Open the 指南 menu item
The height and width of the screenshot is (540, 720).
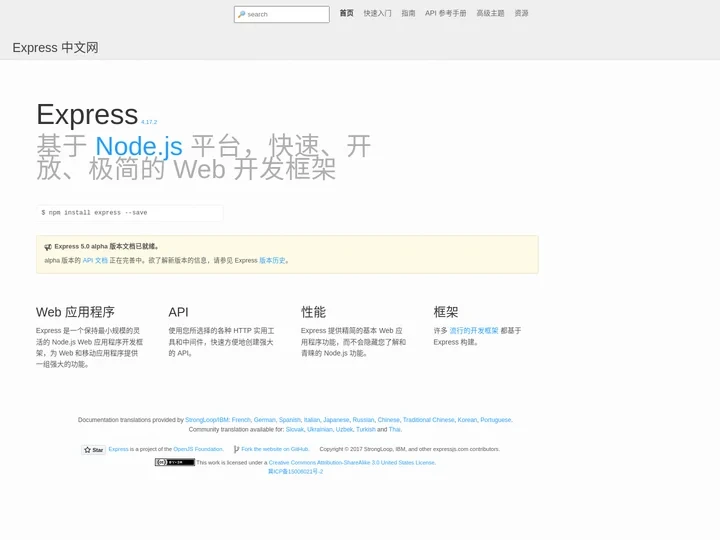coord(408,13)
